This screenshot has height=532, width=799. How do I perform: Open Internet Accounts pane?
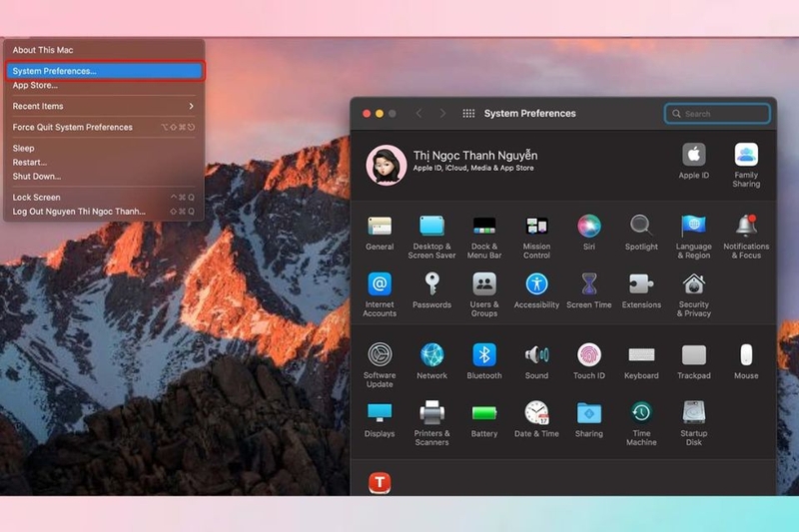[380, 294]
